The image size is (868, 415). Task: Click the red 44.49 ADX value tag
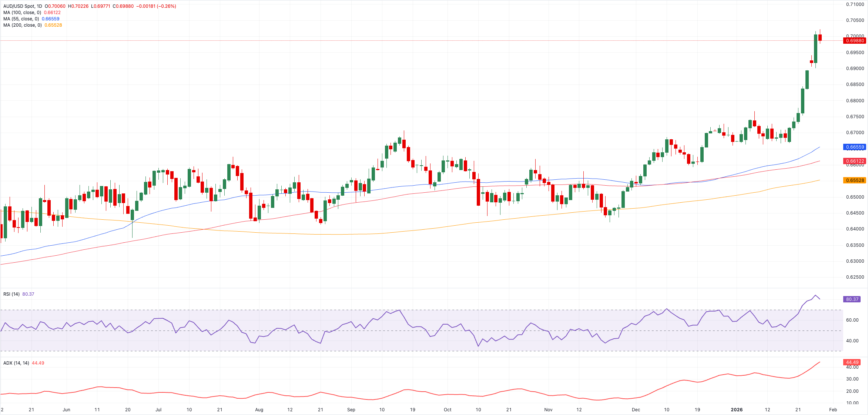pos(852,362)
